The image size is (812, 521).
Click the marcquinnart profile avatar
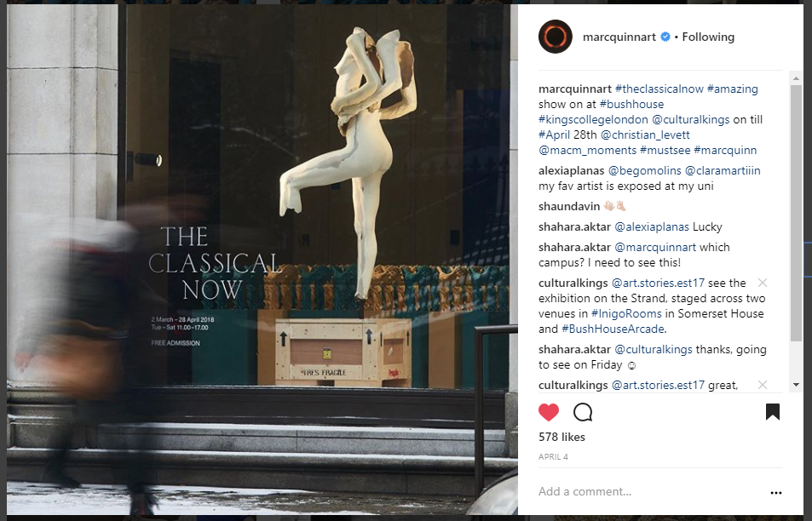(x=556, y=37)
